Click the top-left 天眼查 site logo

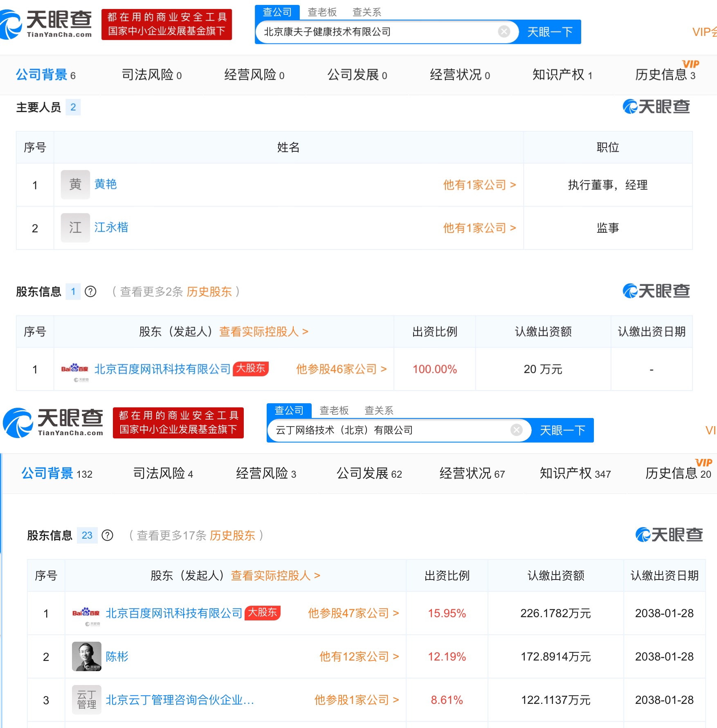click(x=46, y=25)
